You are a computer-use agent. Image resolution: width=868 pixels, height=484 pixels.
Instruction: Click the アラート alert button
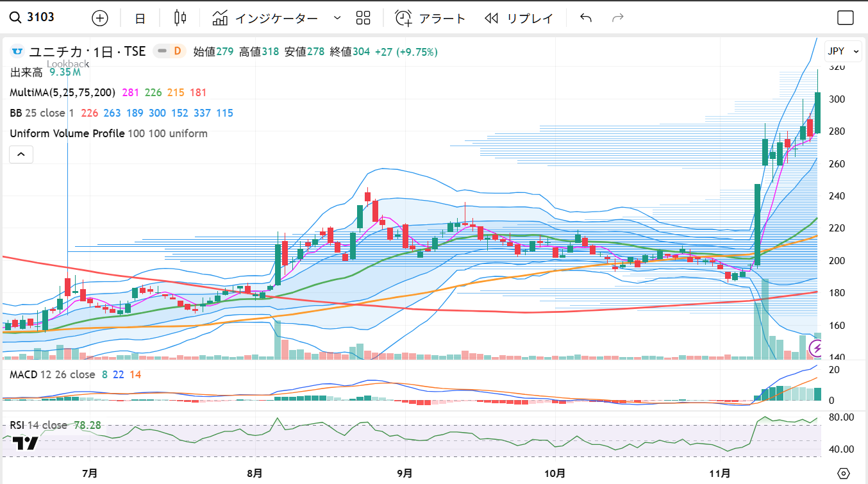coord(430,18)
